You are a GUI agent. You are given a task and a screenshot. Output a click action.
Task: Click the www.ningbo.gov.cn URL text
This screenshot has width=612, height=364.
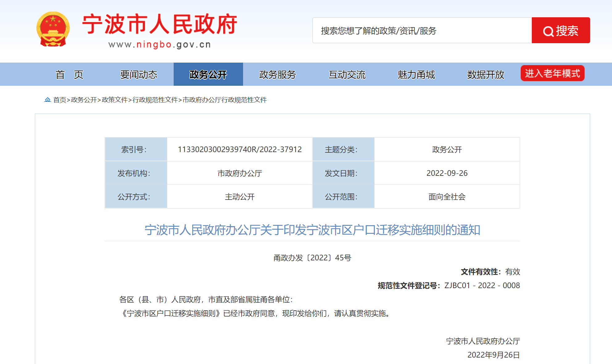(x=159, y=45)
